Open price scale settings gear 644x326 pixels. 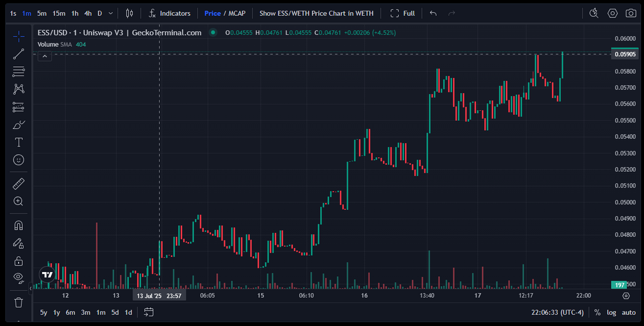[x=626, y=296]
